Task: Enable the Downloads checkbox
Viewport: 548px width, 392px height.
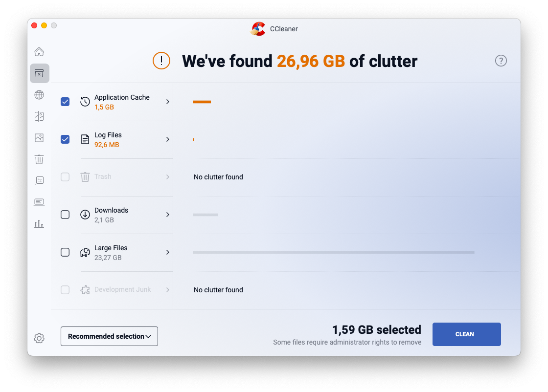Action: 65,215
